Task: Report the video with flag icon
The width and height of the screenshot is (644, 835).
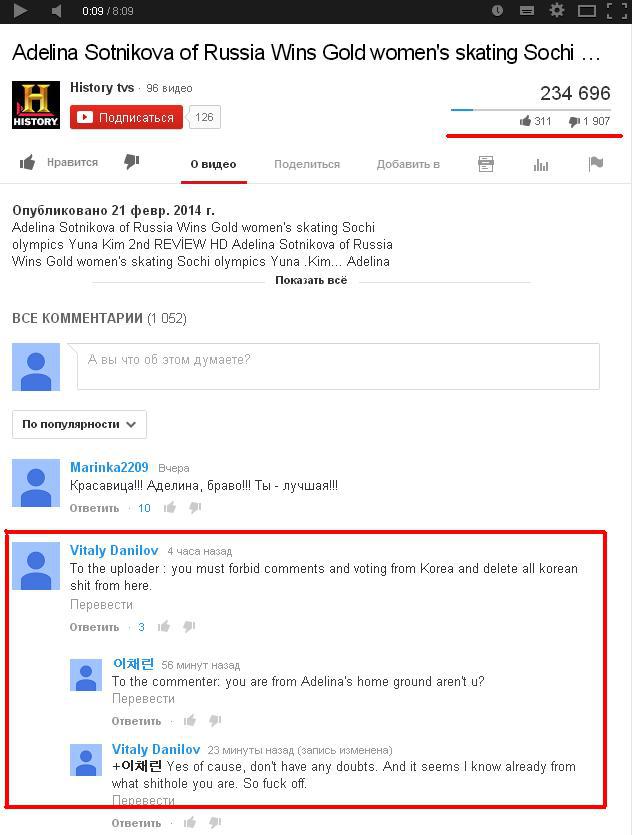Action: point(596,163)
